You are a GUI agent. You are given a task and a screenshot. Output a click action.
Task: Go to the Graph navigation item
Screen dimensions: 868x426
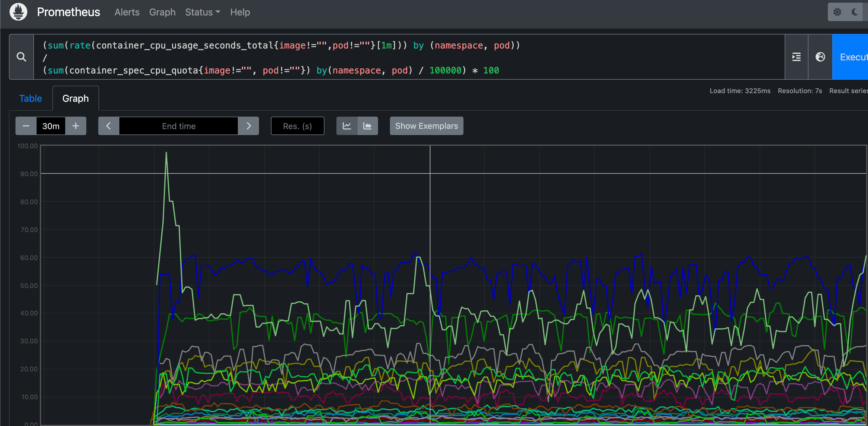pyautogui.click(x=162, y=12)
